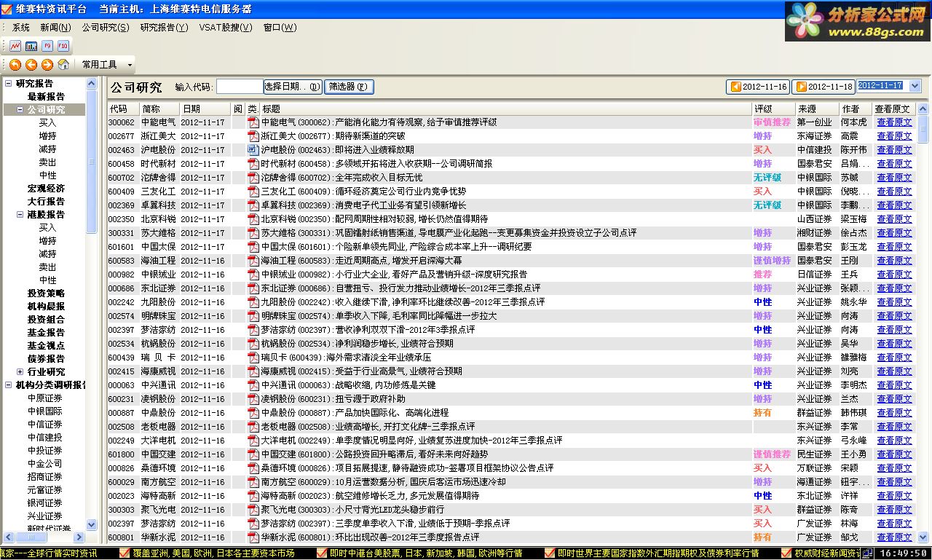Open 查看原文 link for 卓翼科技

[894, 205]
